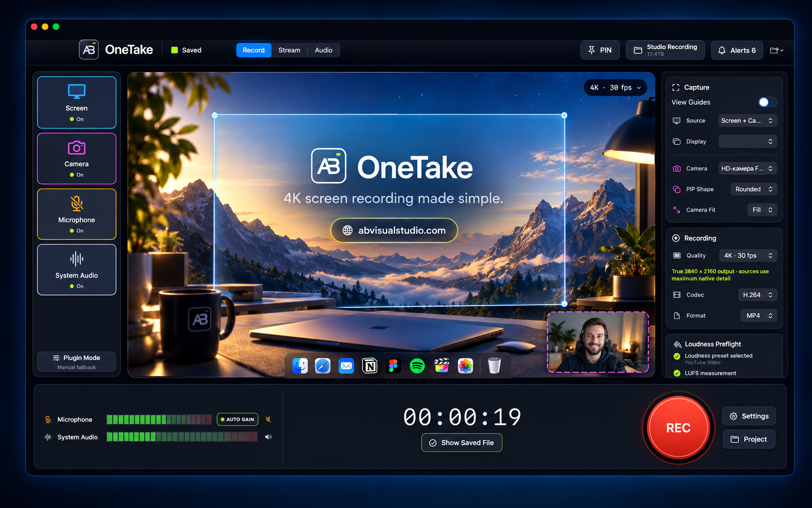The height and width of the screenshot is (508, 812).
Task: Open the Mail app in the dock
Action: click(x=346, y=366)
